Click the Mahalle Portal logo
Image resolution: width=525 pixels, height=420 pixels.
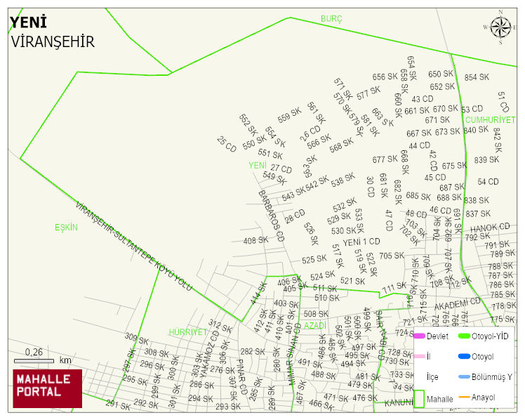point(48,388)
